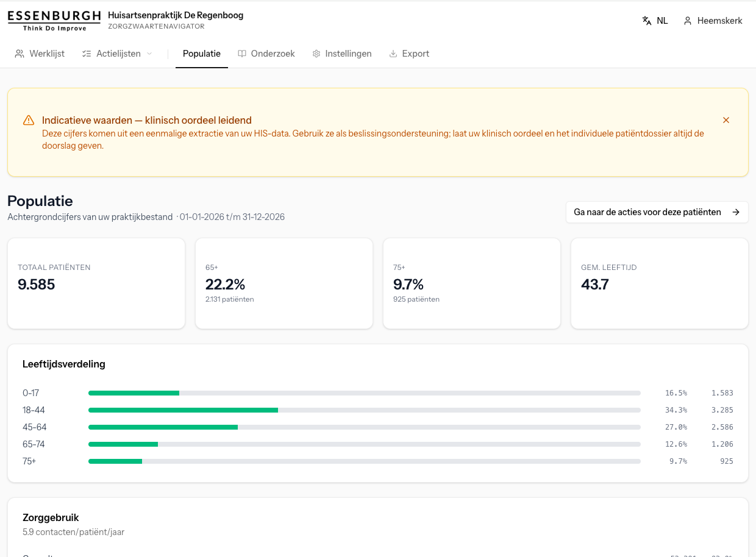Viewport: 756px width, 557px height.
Task: Click the Export download icon
Action: coord(393,54)
